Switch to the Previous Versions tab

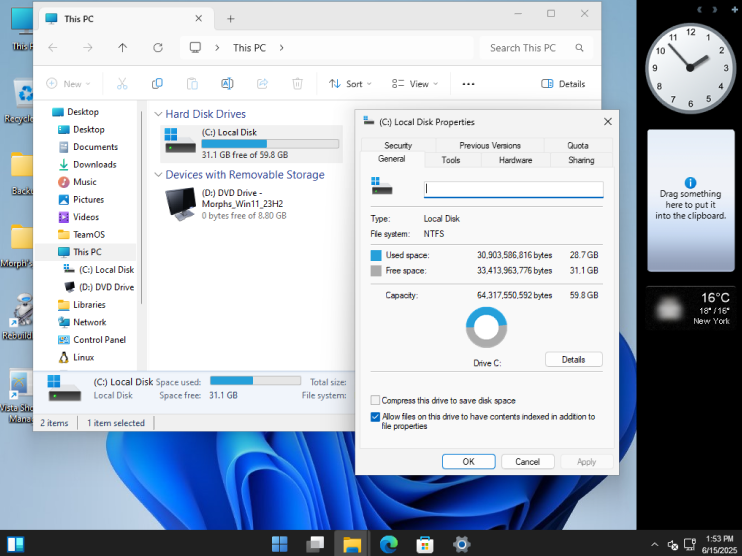click(x=490, y=145)
